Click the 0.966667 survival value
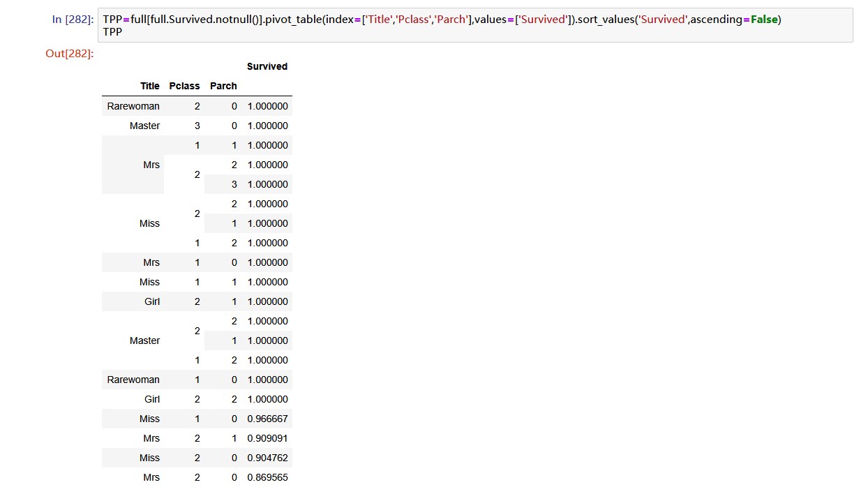The image size is (868, 487). (267, 419)
